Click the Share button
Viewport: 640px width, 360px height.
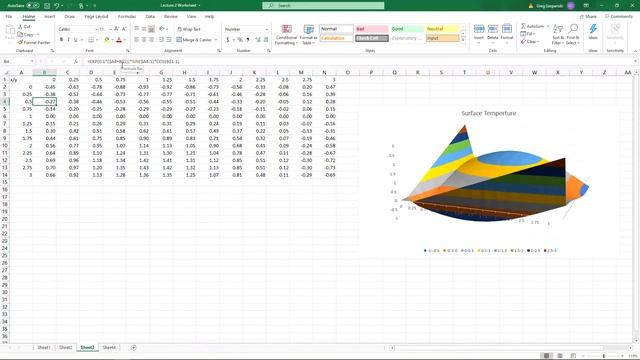click(x=588, y=17)
